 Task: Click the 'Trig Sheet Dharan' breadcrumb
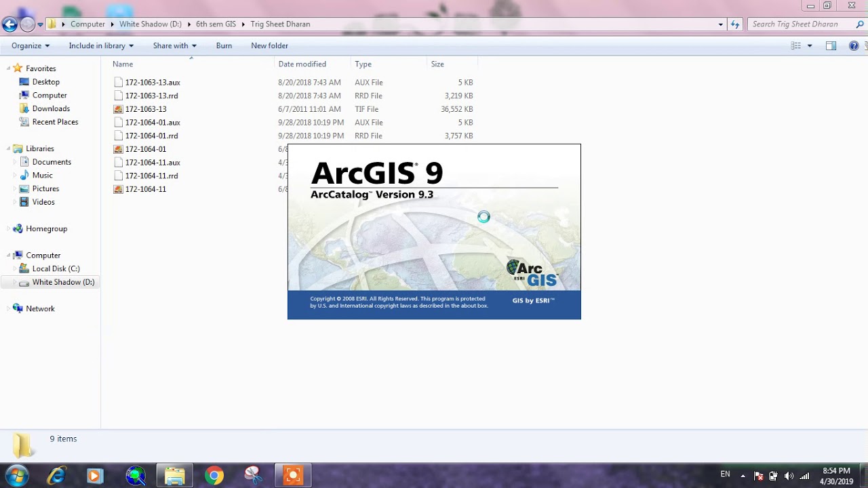[x=280, y=24]
